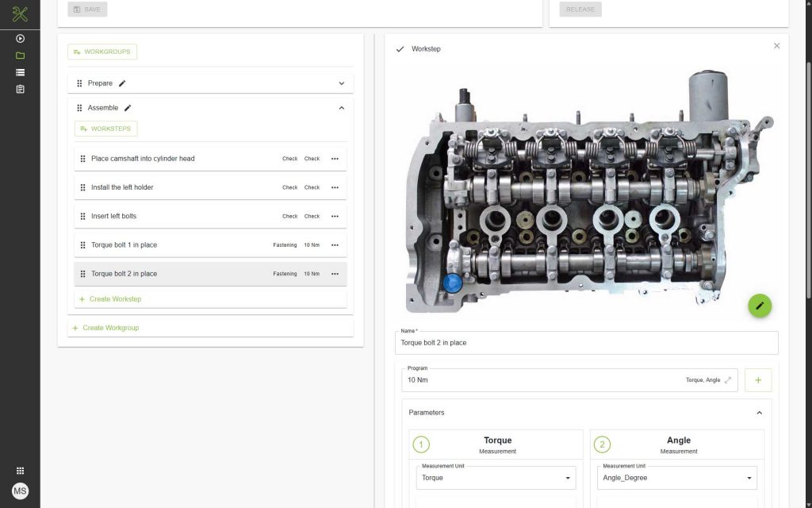This screenshot has height=508, width=812.
Task: Open the Angle_Degree measurement unit dropdown
Action: tap(677, 478)
